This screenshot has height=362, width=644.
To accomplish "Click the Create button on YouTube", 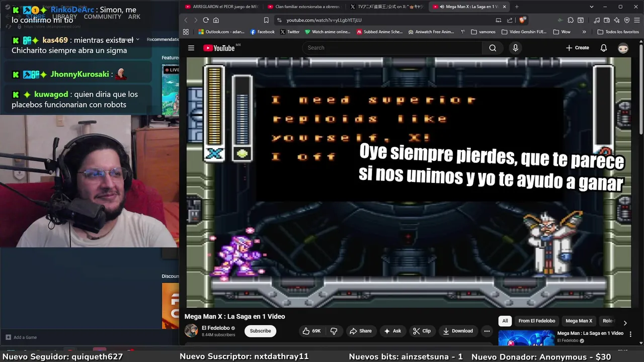I will (x=577, y=48).
